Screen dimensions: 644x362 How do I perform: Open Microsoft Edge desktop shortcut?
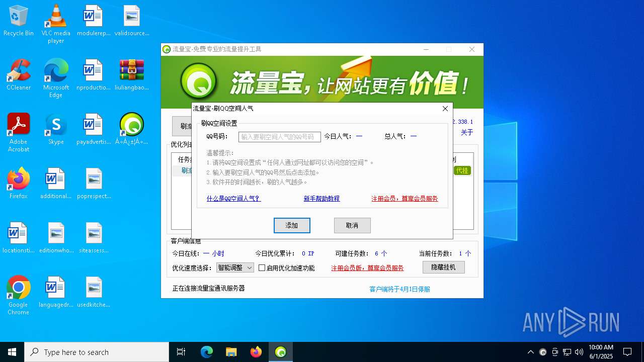coord(56,78)
